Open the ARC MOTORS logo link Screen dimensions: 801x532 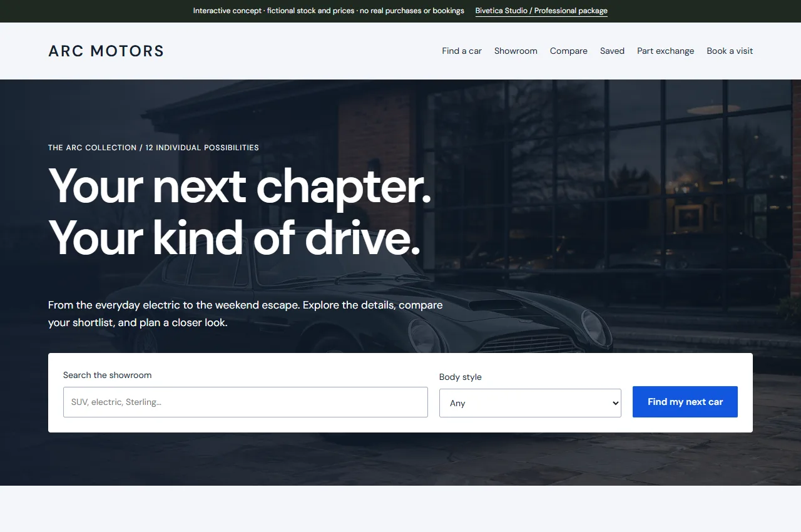(106, 51)
